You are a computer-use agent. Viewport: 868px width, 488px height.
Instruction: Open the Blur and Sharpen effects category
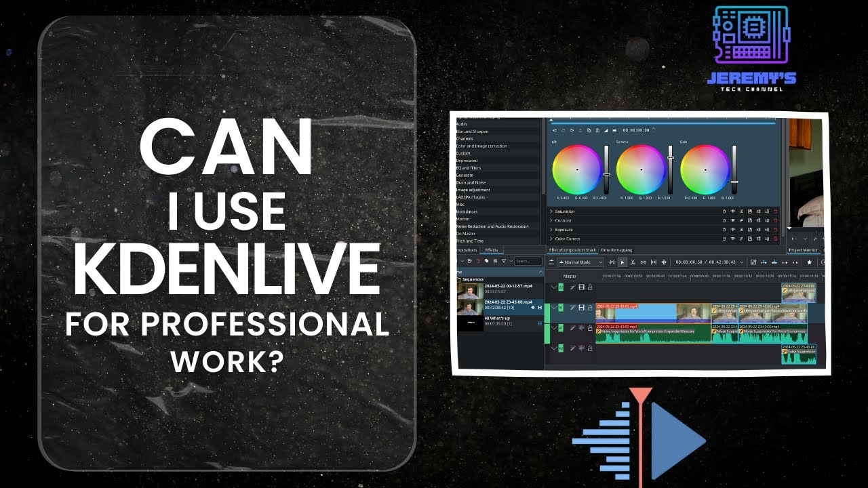[x=472, y=131]
